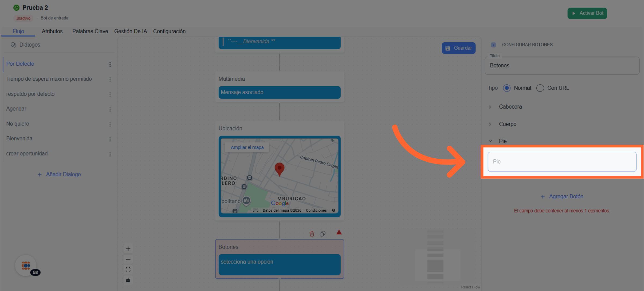This screenshot has height=291, width=644.
Task: Delete the Botones node with trash icon
Action: pos(312,234)
